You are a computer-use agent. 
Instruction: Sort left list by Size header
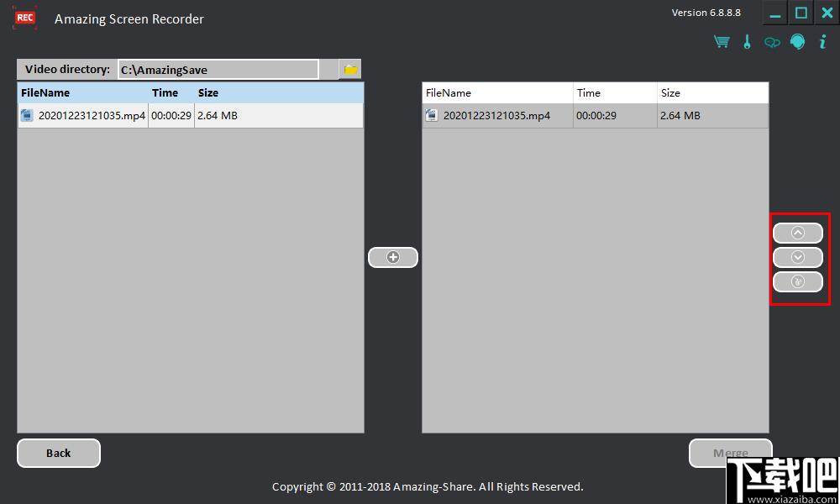click(279, 92)
